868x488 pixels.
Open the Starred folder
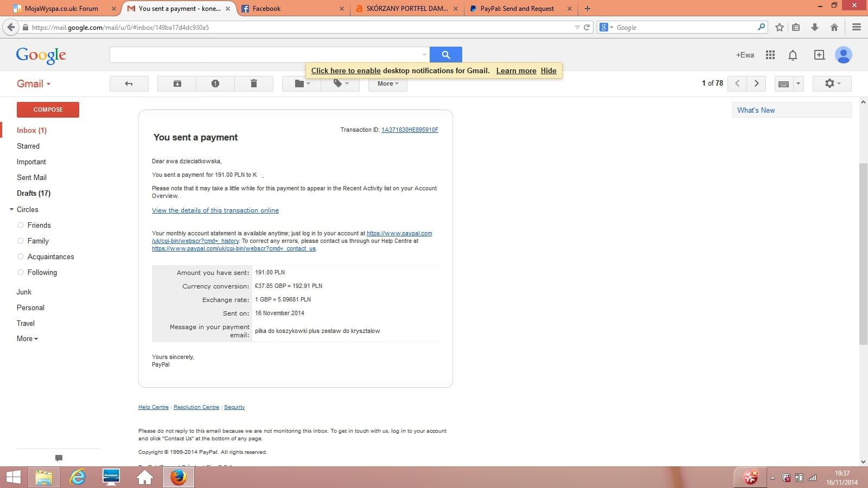coord(28,146)
